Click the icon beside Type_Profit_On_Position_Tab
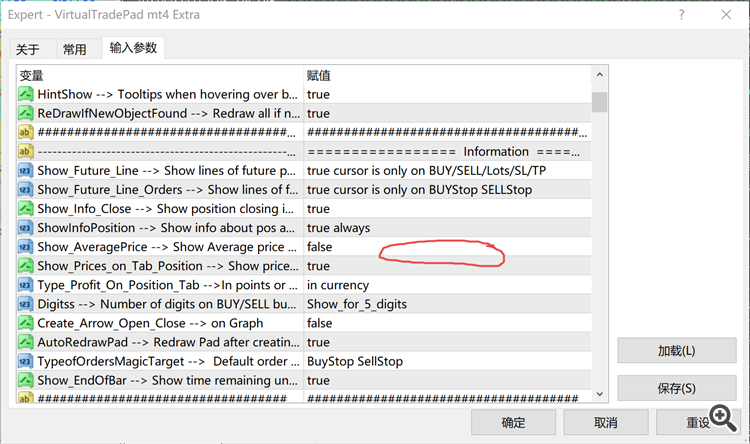Image resolution: width=750 pixels, height=444 pixels. click(x=25, y=285)
